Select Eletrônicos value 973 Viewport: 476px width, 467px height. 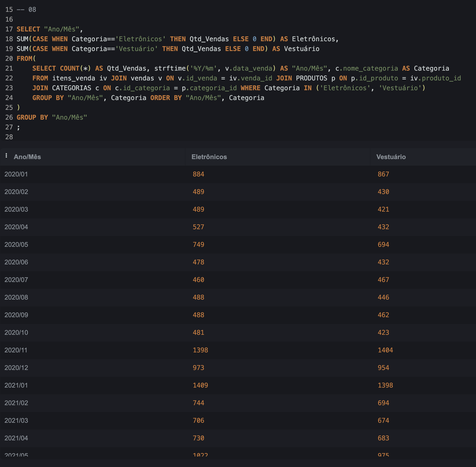point(198,368)
